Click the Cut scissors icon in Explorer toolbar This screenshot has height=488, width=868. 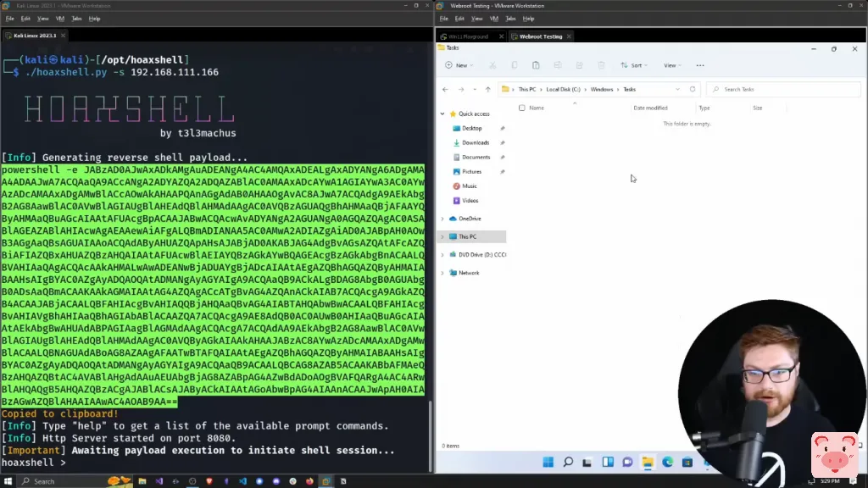point(492,65)
